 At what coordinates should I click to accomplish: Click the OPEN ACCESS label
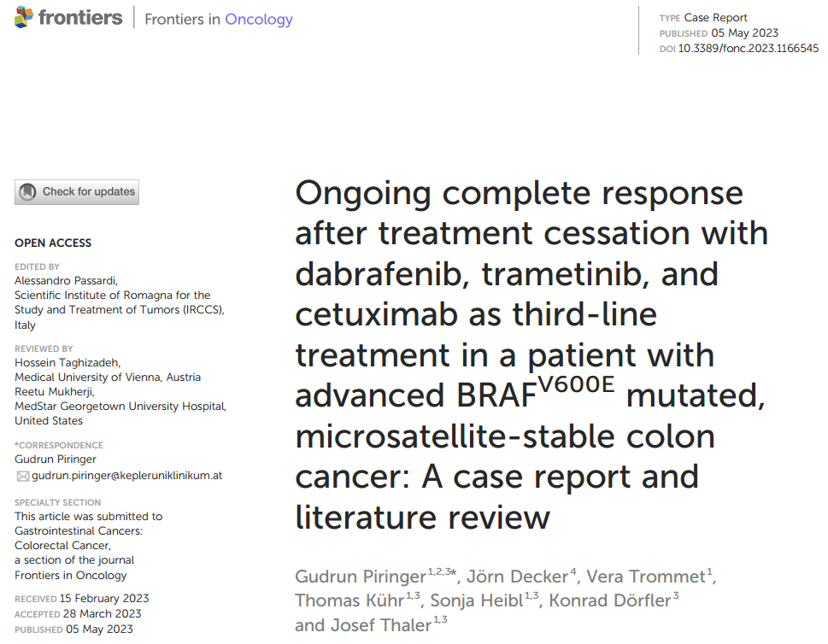point(53,243)
